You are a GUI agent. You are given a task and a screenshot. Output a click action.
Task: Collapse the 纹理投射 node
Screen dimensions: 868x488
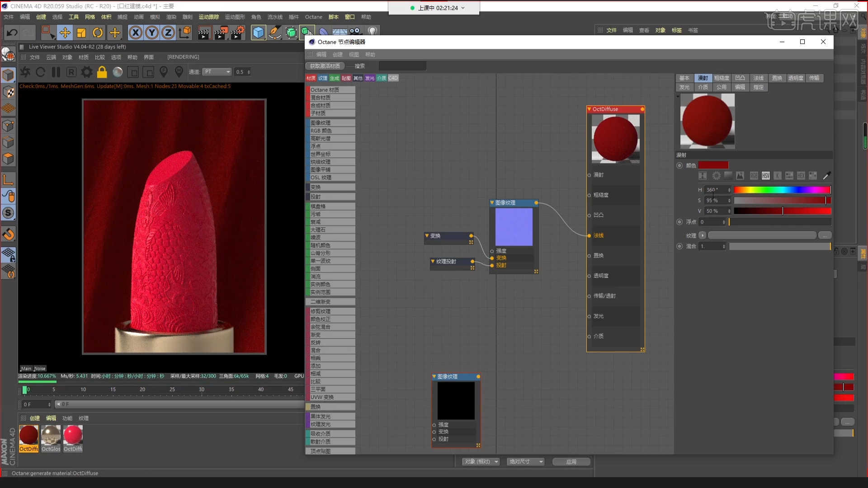pos(433,262)
